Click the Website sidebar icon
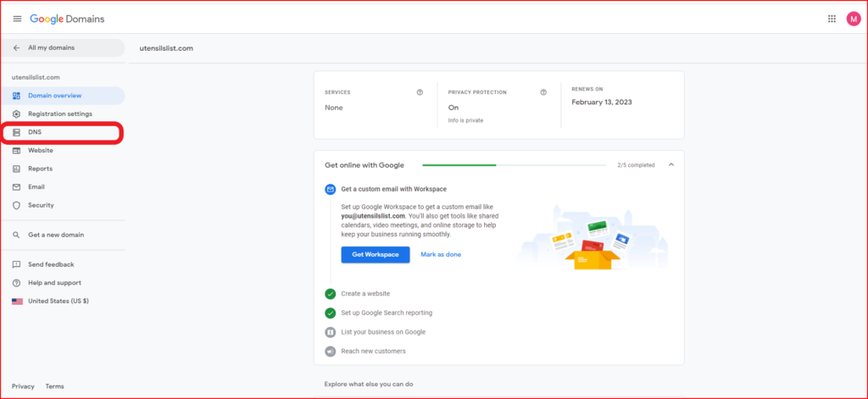Image resolution: width=868 pixels, height=399 pixels. click(x=17, y=151)
